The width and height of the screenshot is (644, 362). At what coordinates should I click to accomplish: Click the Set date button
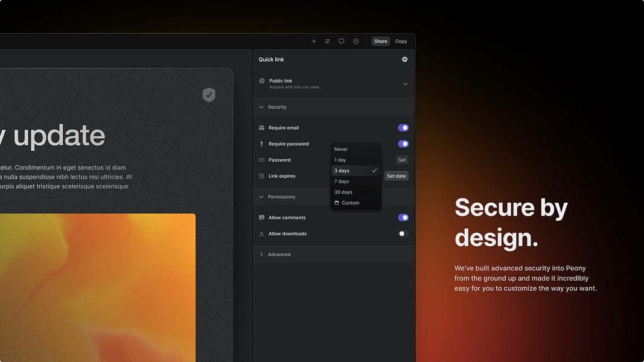(x=397, y=176)
